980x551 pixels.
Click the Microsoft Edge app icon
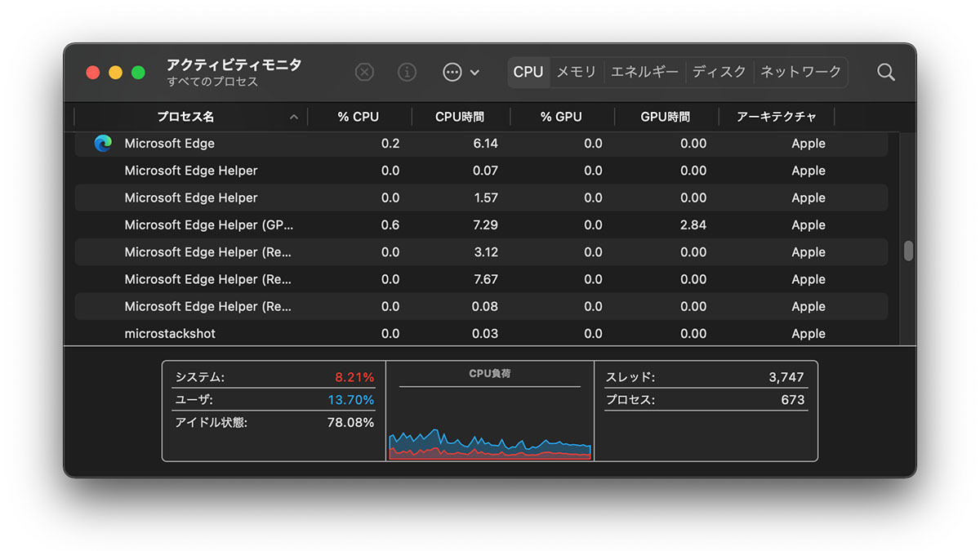pos(103,144)
